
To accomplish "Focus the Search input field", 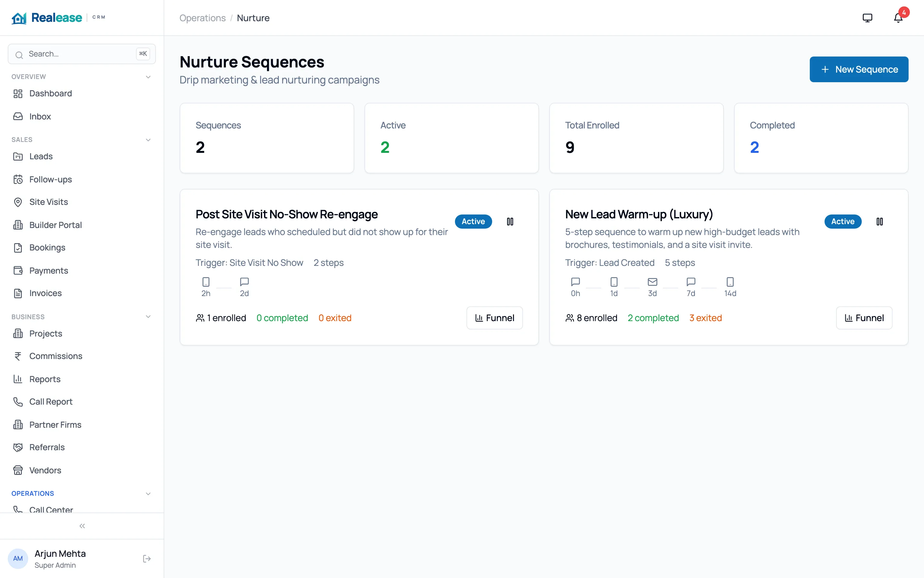I will [x=82, y=54].
